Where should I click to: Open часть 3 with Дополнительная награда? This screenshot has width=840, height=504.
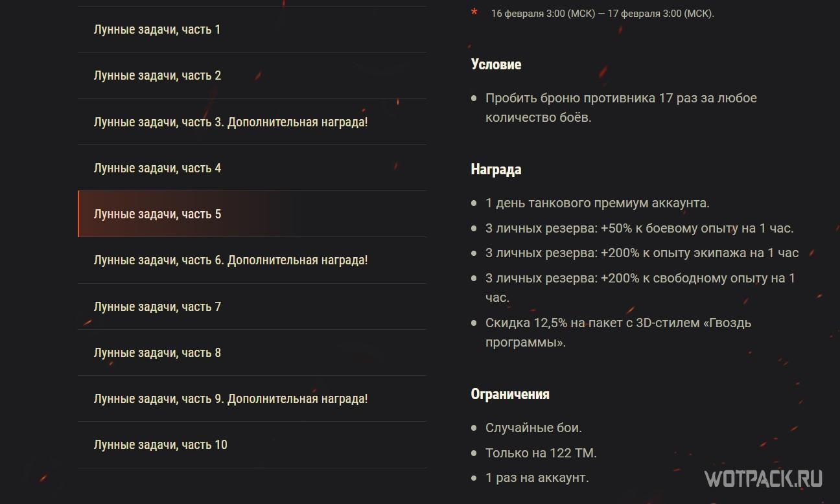click(231, 122)
